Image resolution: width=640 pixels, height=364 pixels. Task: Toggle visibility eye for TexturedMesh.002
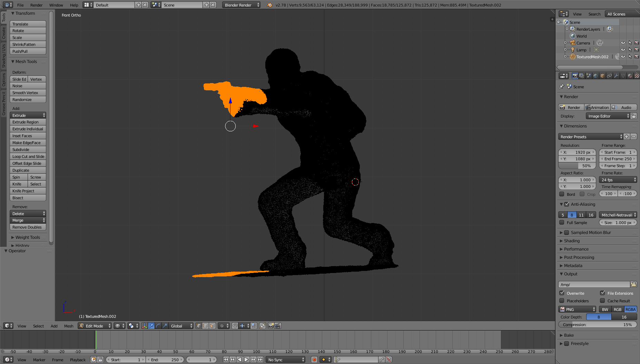623,57
